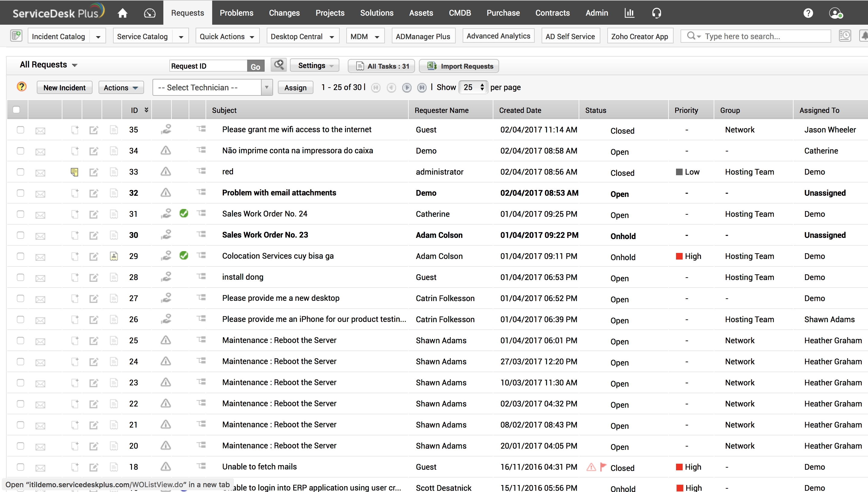Expand the All Requests view dropdown

pos(49,65)
